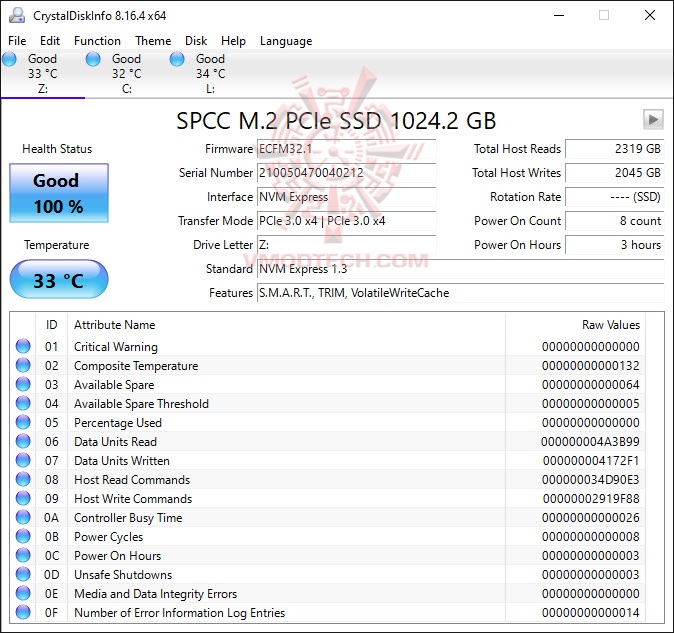Select the SPCC M.2 PCIe SSD 1024.2 GB title

click(336, 121)
